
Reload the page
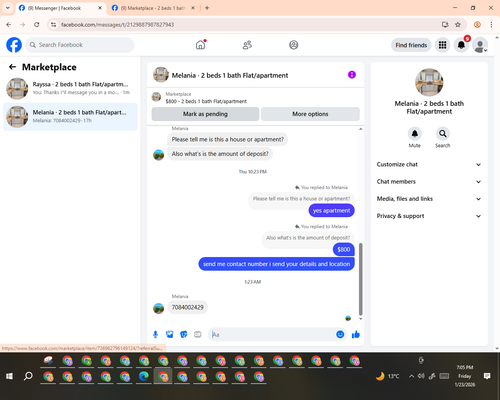click(37, 25)
